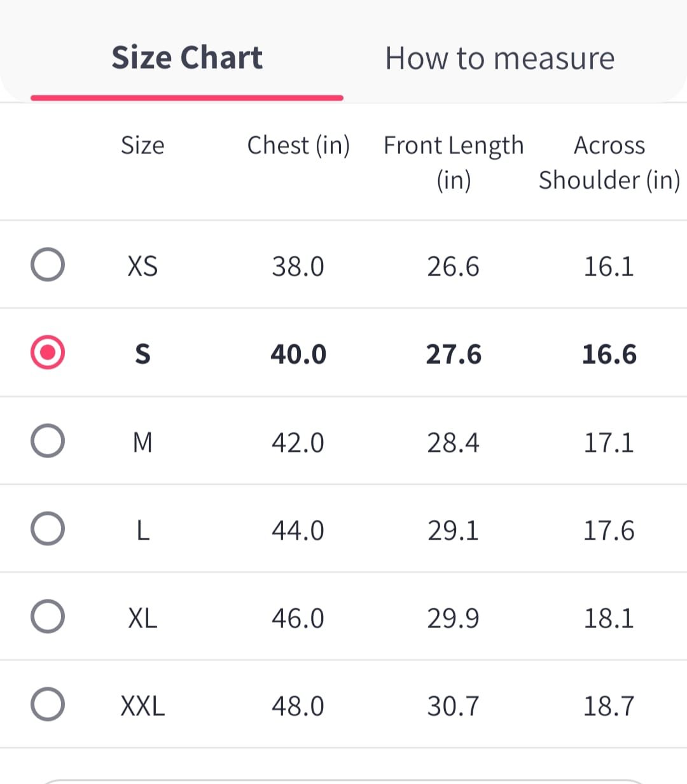
Task: Click the XS size label
Action: click(x=142, y=266)
